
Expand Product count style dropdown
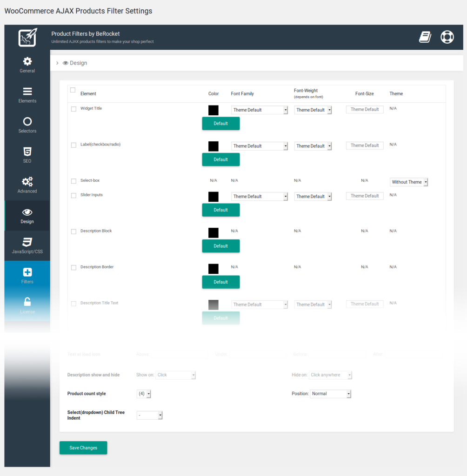tap(144, 394)
